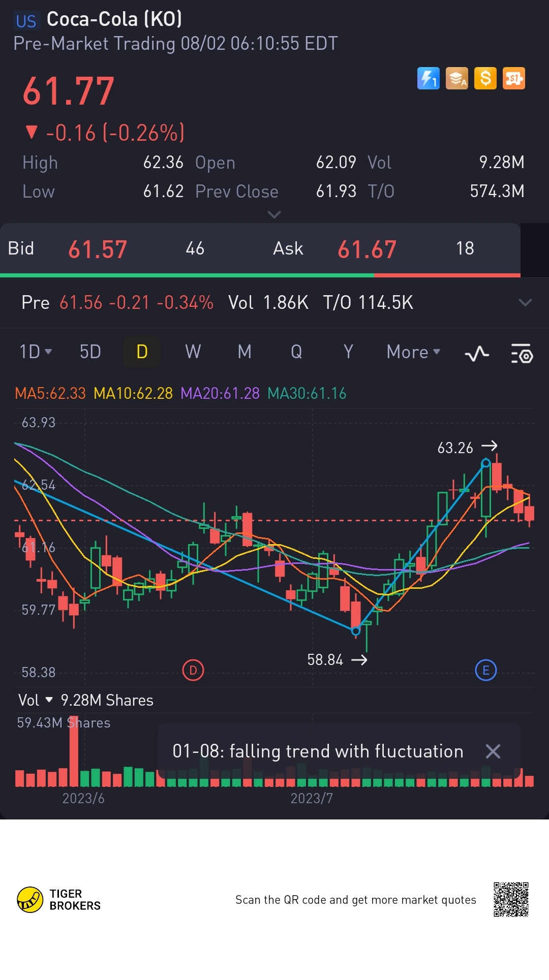This screenshot has width=549, height=980.
Task: Select the D daily chart tab
Action: (142, 352)
